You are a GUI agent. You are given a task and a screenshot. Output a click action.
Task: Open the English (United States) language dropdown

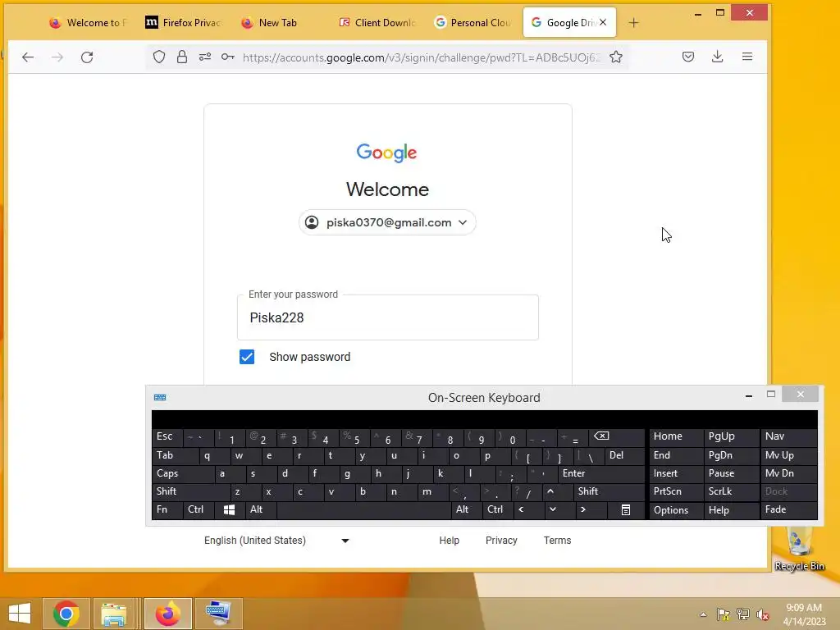click(276, 541)
